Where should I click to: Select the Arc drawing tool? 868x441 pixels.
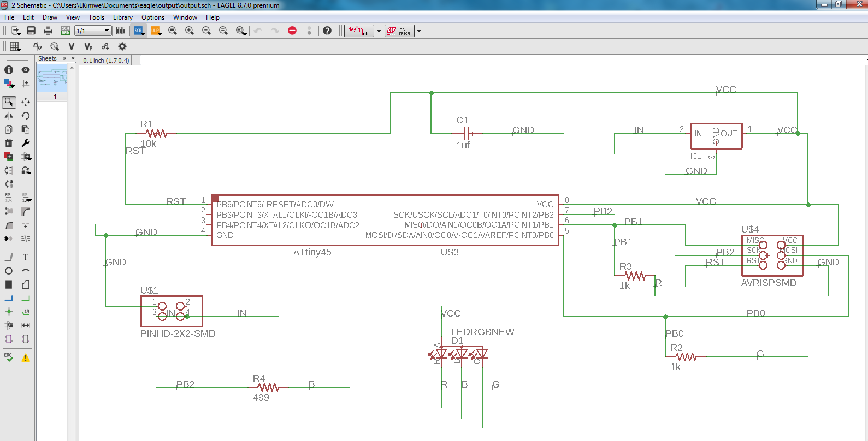(x=26, y=271)
